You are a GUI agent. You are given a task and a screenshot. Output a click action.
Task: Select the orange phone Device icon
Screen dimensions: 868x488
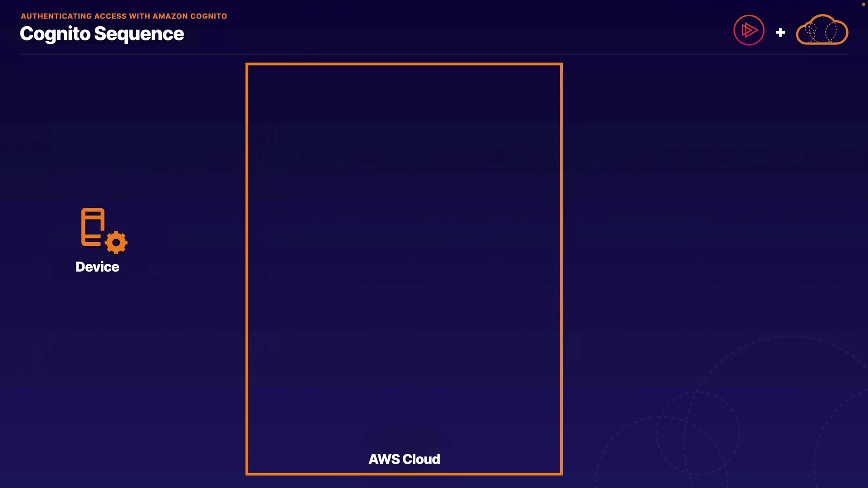[93, 227]
